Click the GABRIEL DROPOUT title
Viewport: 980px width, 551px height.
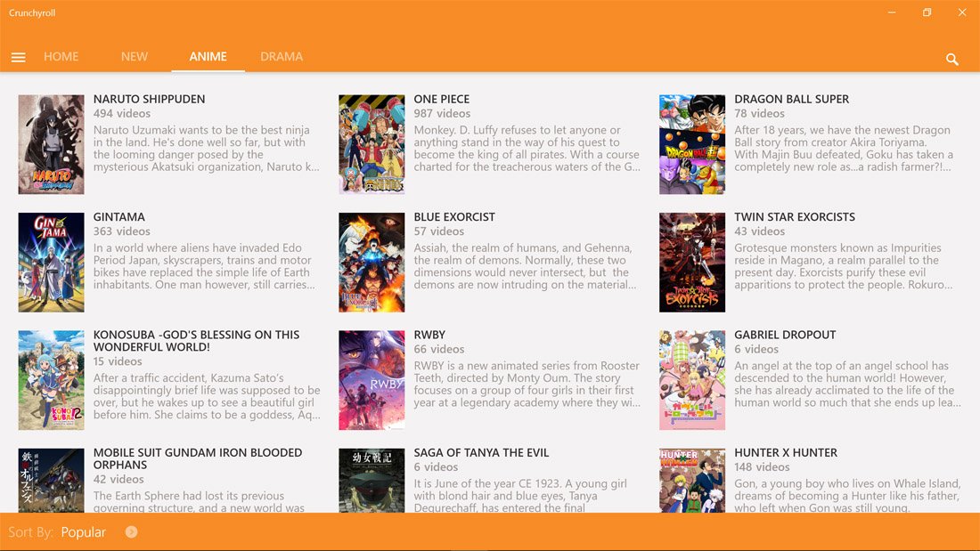[x=785, y=335]
